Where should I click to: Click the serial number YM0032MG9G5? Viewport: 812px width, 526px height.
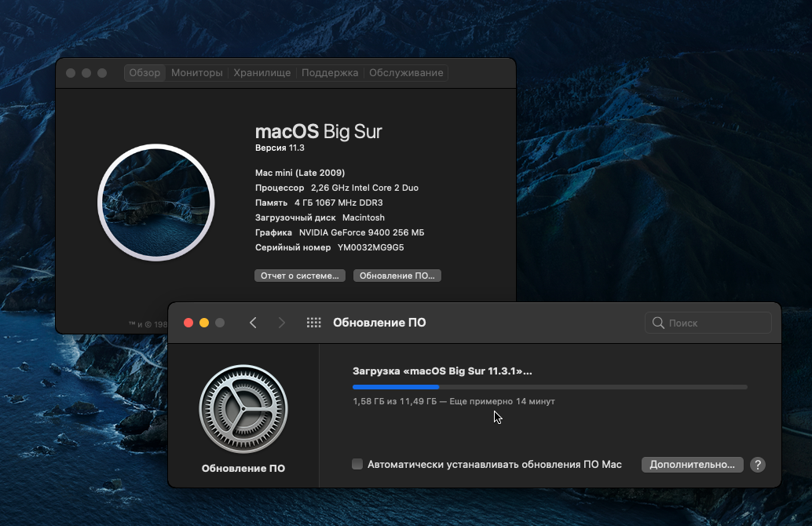pos(371,247)
